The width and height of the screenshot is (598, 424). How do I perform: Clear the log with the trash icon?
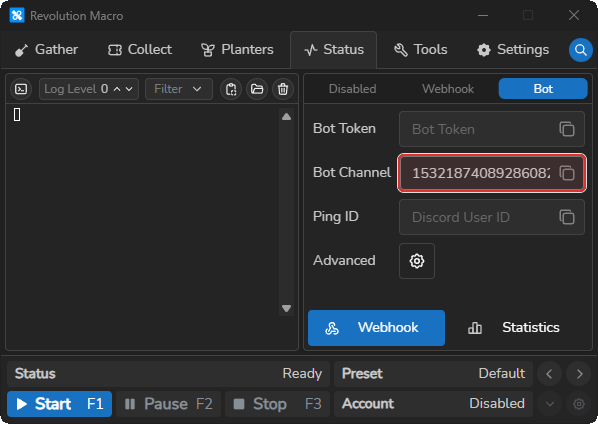tap(283, 89)
